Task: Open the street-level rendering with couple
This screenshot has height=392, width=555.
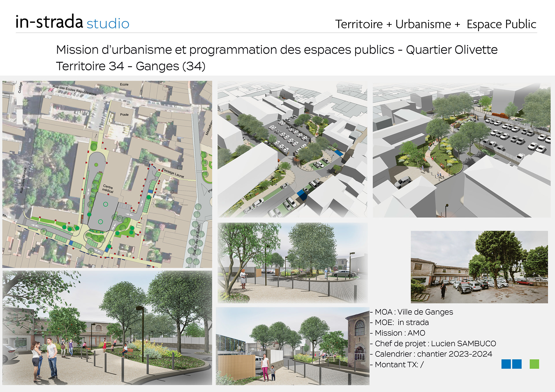Action: pos(107,328)
